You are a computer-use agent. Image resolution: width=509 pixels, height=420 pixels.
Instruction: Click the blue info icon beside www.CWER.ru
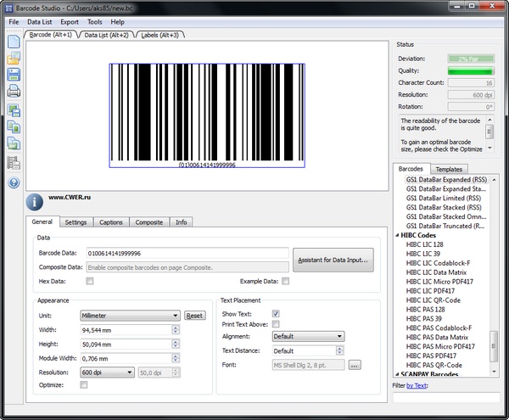[x=35, y=202]
